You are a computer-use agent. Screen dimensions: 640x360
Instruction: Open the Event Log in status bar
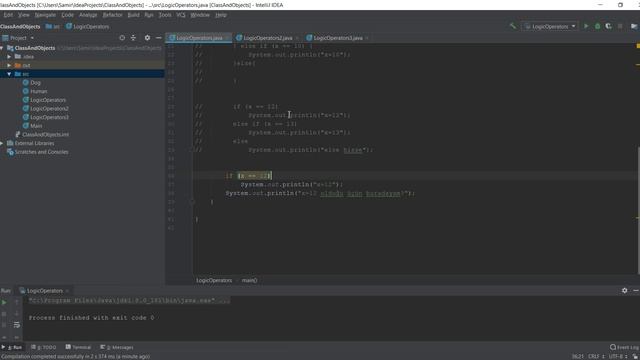point(624,347)
